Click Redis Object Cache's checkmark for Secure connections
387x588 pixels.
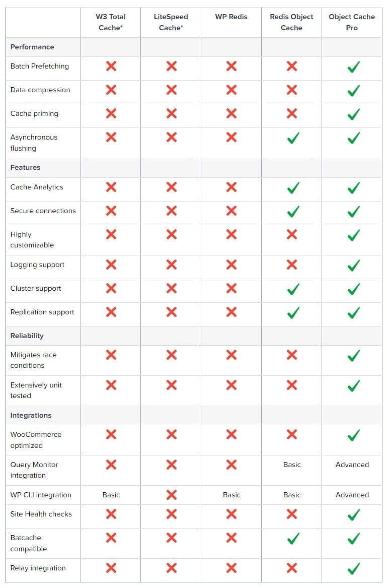pos(292,211)
